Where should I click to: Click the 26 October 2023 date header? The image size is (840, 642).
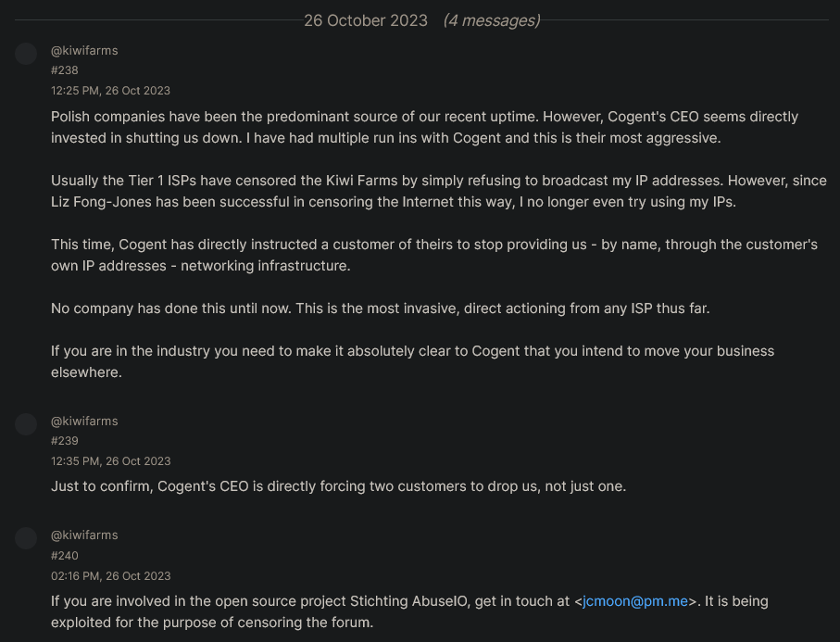[366, 20]
